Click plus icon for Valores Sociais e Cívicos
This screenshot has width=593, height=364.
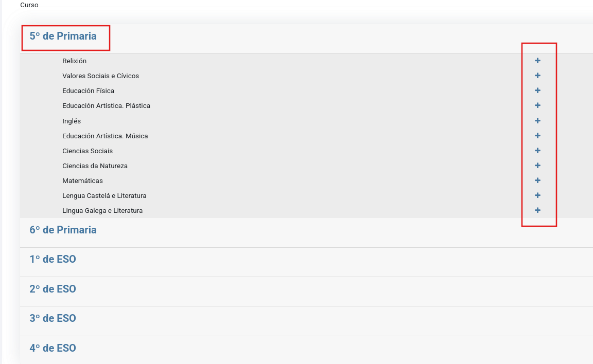point(537,76)
